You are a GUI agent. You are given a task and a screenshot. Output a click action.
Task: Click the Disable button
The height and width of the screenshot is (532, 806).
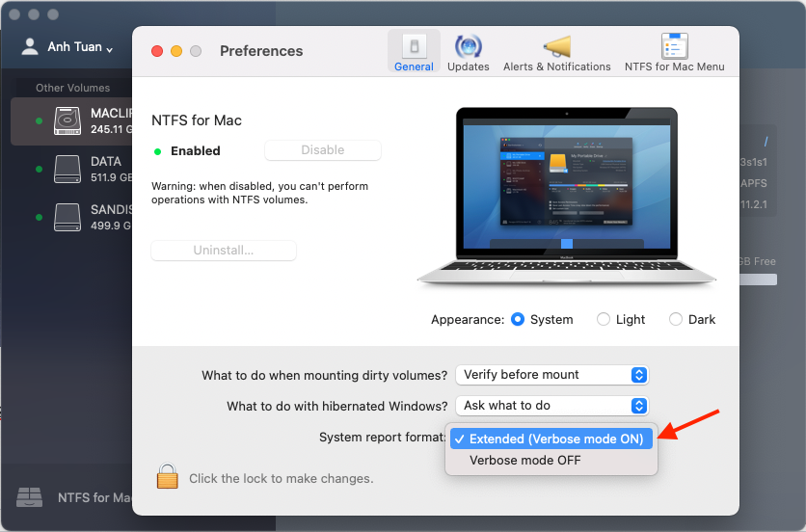[322, 150]
